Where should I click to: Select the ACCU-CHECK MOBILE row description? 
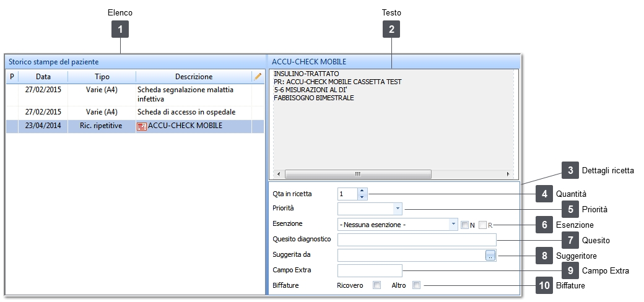[x=185, y=126]
